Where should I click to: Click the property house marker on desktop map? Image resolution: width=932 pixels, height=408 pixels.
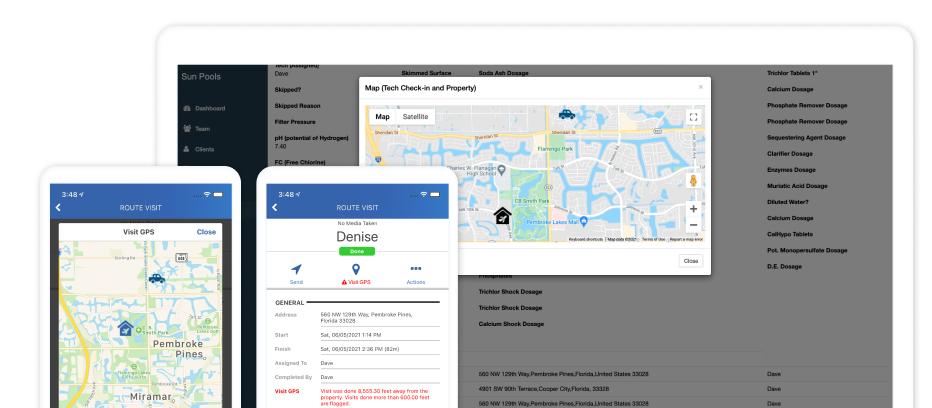[503, 215]
